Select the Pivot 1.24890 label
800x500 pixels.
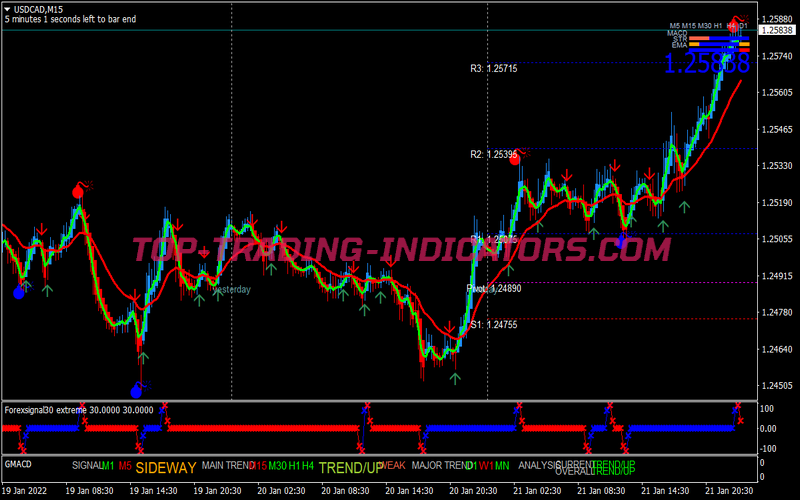(494, 288)
